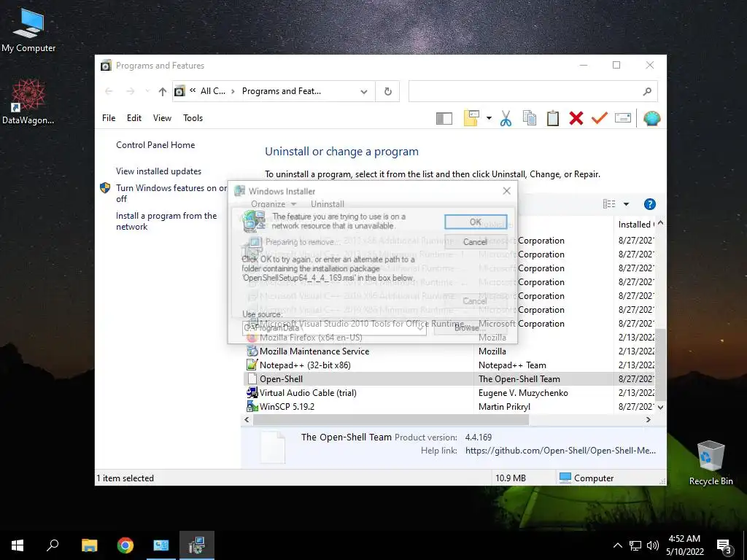This screenshot has width=747, height=560.
Task: Open the File menu
Action: 109,118
